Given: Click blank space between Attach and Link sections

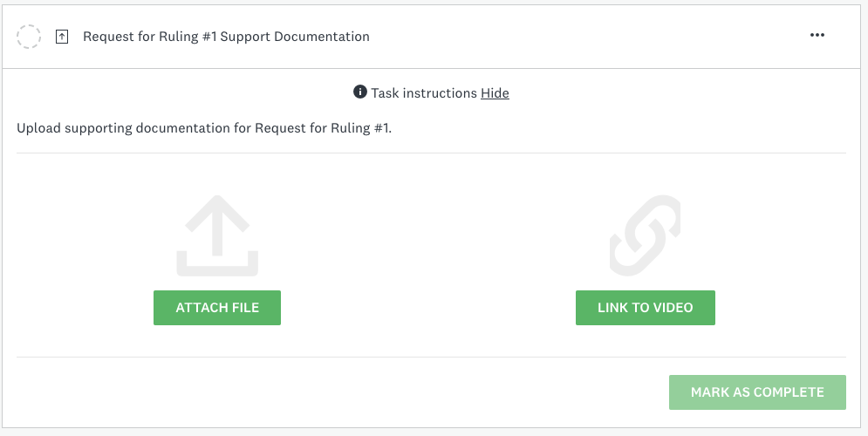Looking at the screenshot, I should (429, 255).
